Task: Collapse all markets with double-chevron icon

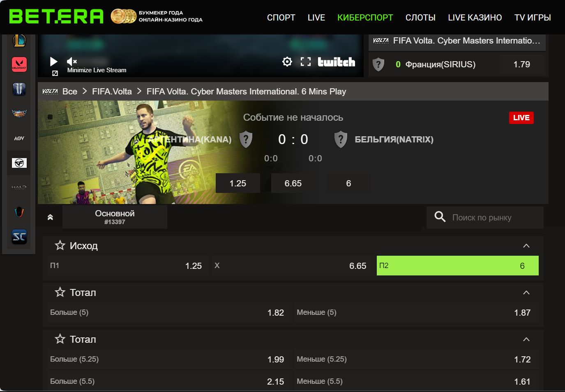Action: (x=50, y=218)
